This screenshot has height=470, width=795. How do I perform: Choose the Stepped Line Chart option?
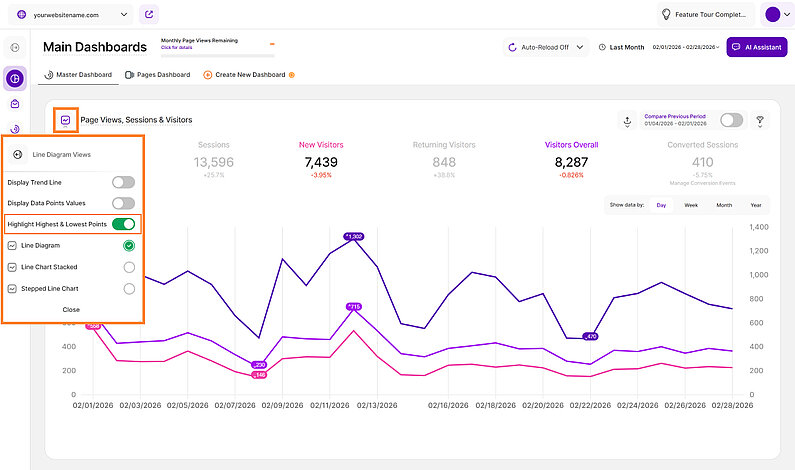point(128,289)
